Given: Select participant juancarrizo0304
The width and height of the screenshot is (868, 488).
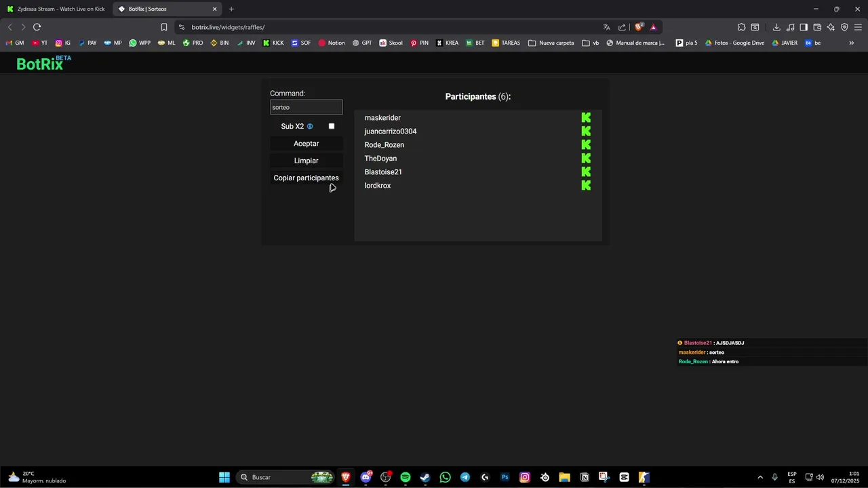Looking at the screenshot, I should (391, 131).
